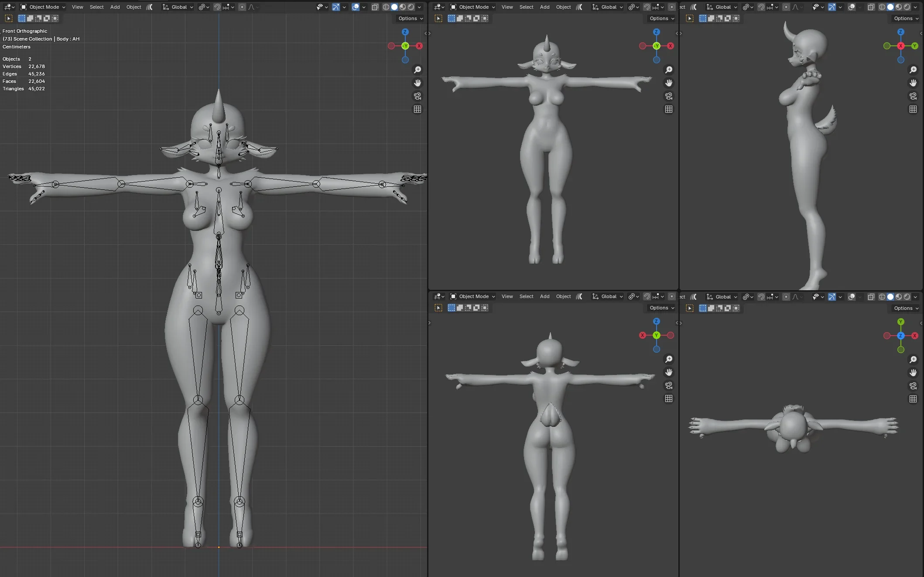
Task: Click the zoom magnifier in the front viewport
Action: pyautogui.click(x=418, y=70)
